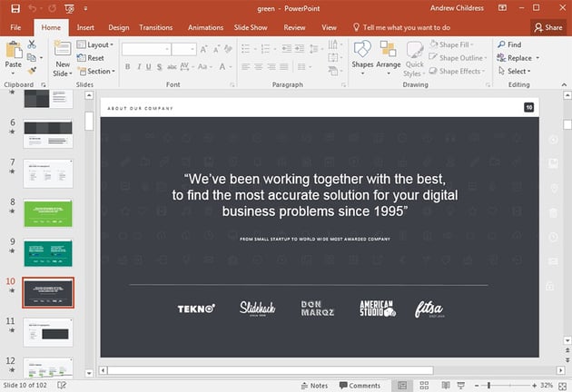Fit slide to current window

562,386
